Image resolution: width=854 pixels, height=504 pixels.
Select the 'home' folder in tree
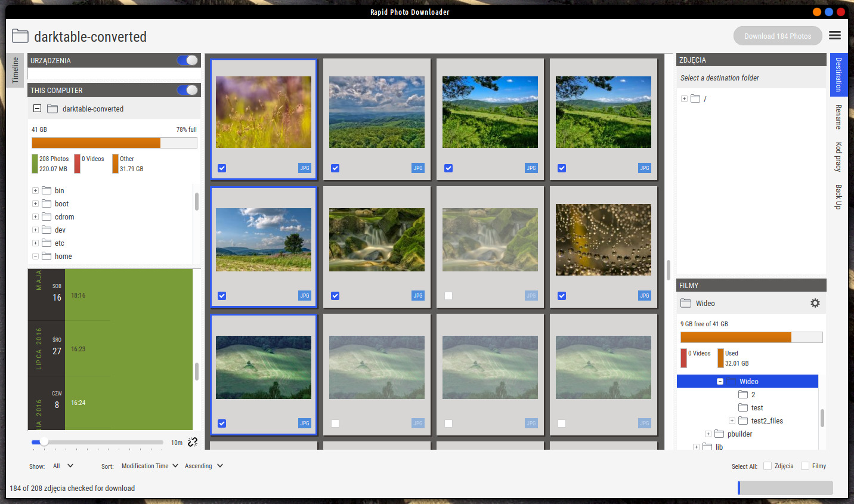[63, 256]
